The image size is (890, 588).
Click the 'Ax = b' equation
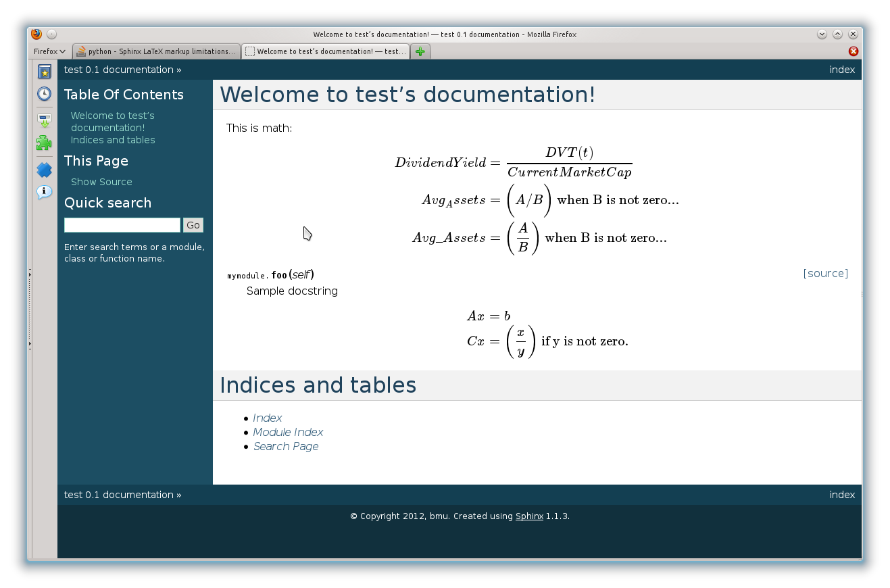click(489, 316)
